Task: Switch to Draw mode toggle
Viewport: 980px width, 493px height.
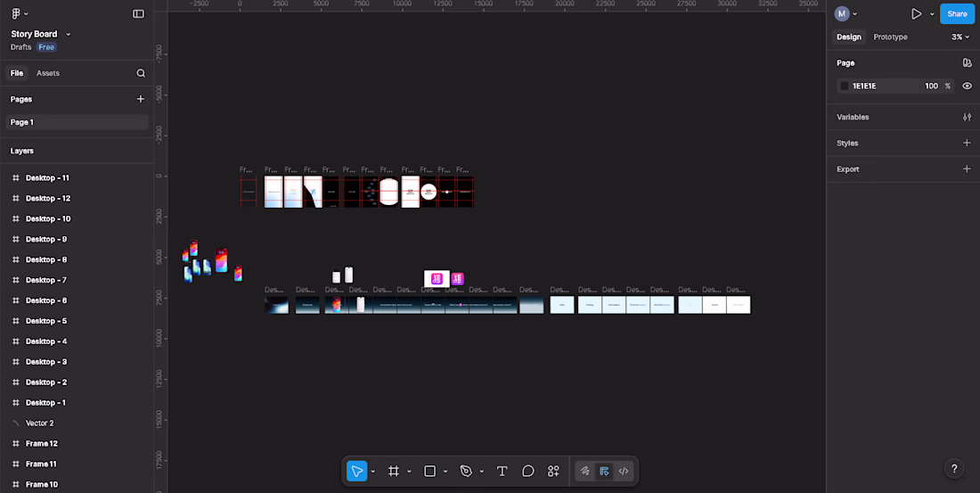Action: pos(584,471)
